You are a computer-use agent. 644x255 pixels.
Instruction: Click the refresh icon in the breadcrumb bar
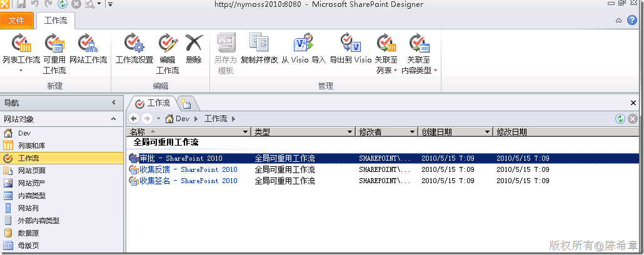click(x=620, y=119)
